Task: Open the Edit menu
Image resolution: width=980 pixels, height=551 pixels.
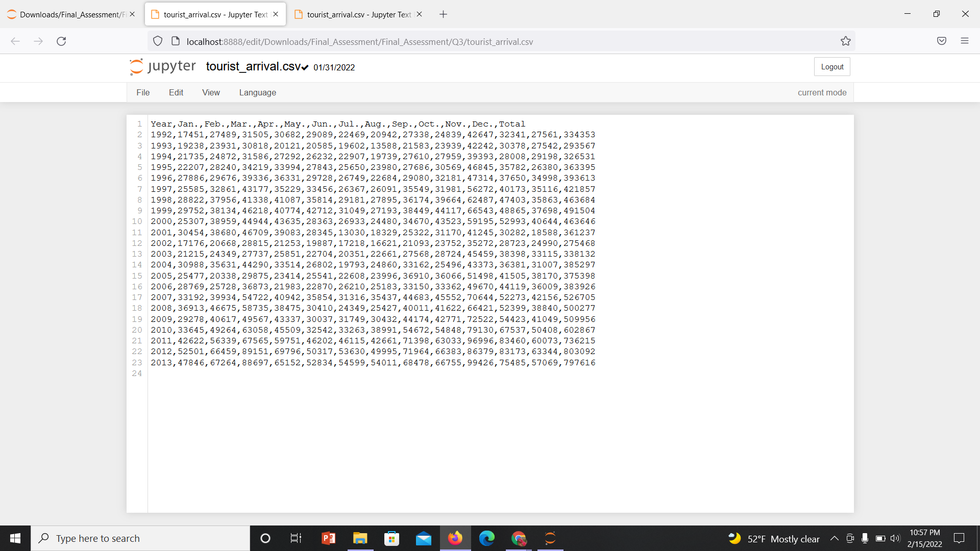Action: coord(176,92)
